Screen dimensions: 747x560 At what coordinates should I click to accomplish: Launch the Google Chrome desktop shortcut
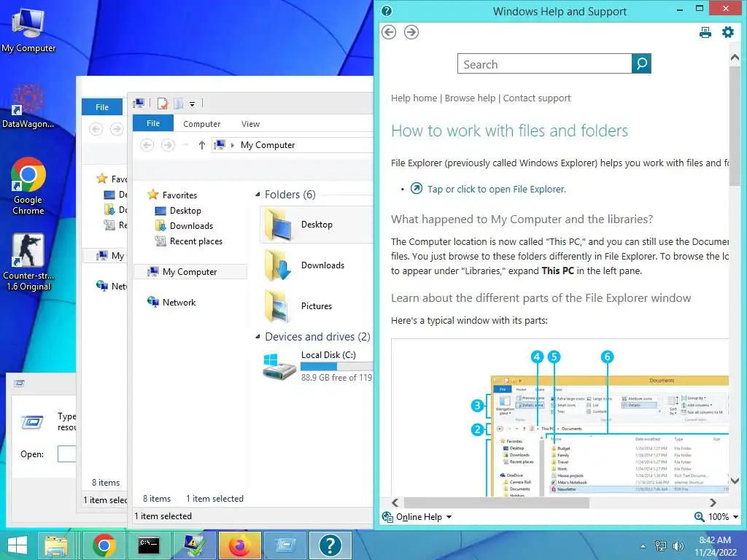coord(28,186)
